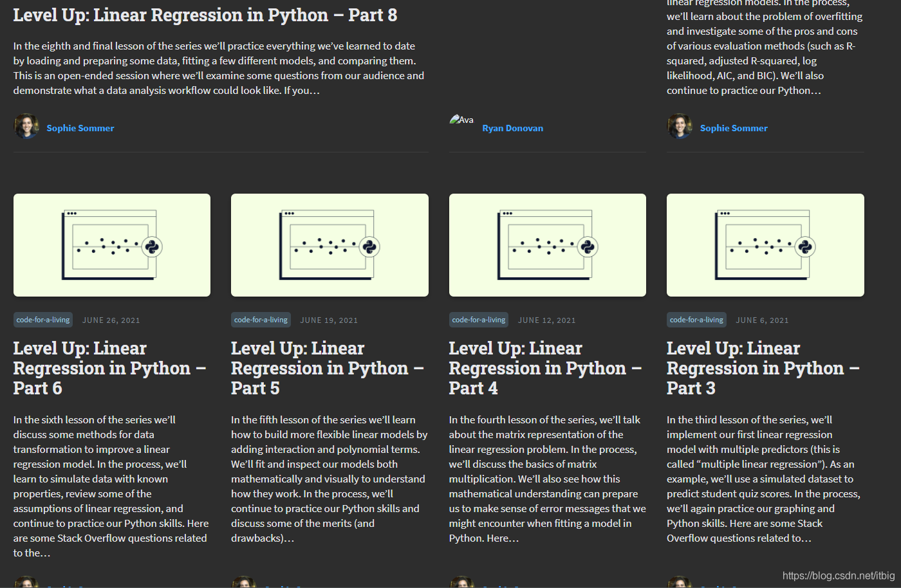
Task: Click code-for-a-living tag above Part 4
Action: [x=479, y=320]
